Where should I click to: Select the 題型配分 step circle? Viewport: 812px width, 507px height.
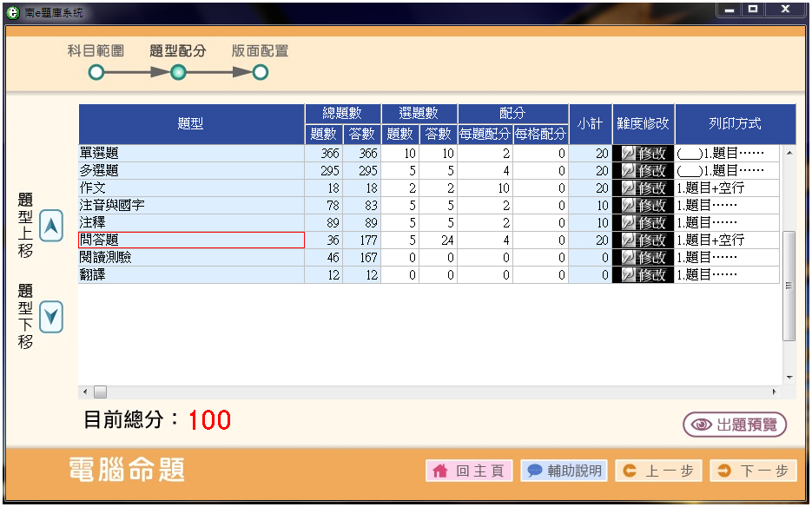pos(178,73)
